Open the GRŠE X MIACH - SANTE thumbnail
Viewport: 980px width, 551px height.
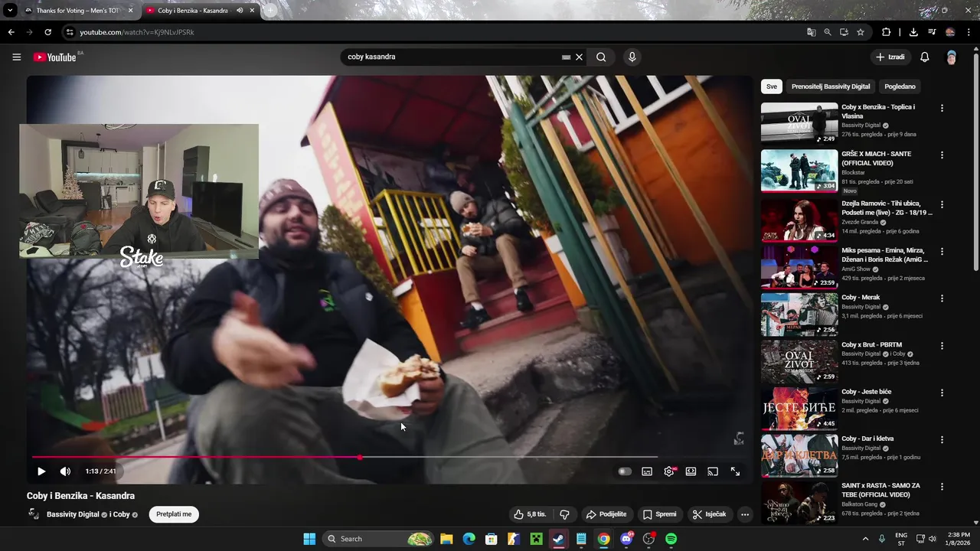pos(799,170)
